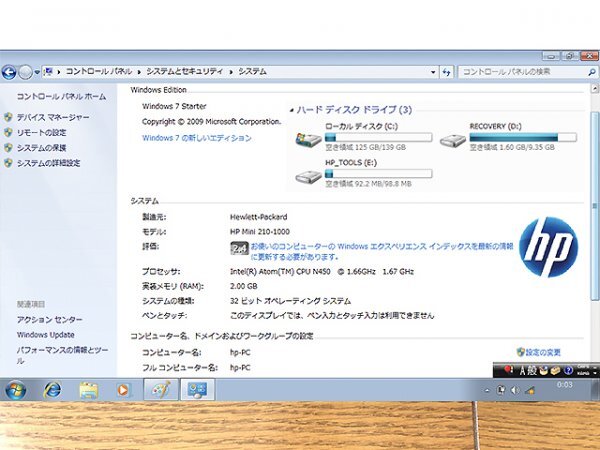Launch Windows Media Player from taskbar
The width and height of the screenshot is (600, 450).
[x=123, y=390]
